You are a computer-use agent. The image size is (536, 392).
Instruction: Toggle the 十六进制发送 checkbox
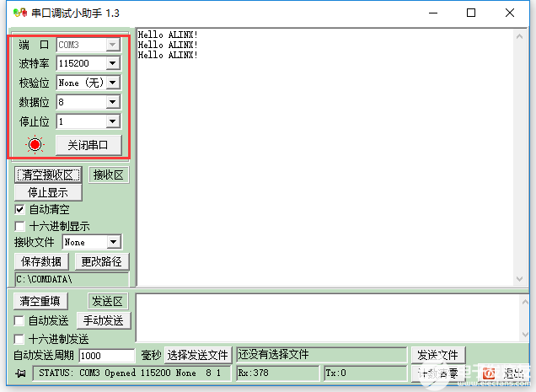(x=19, y=339)
